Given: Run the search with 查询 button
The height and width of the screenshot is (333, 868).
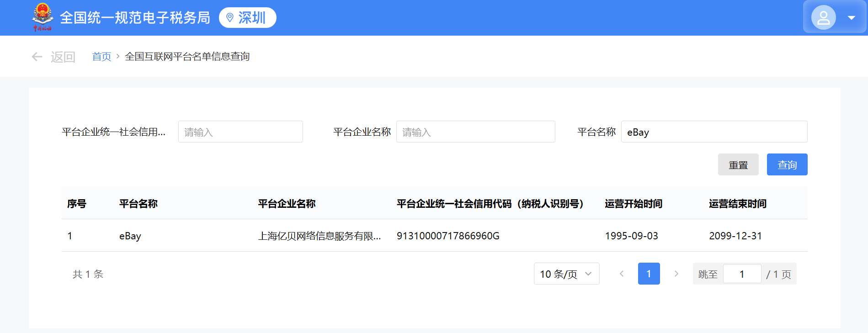Looking at the screenshot, I should pyautogui.click(x=787, y=164).
